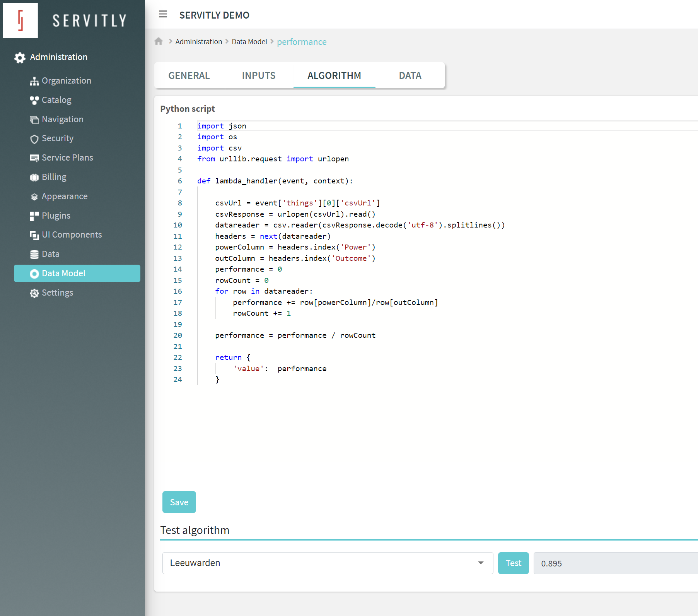Click the Organization hierarchy icon
698x616 pixels.
click(34, 81)
